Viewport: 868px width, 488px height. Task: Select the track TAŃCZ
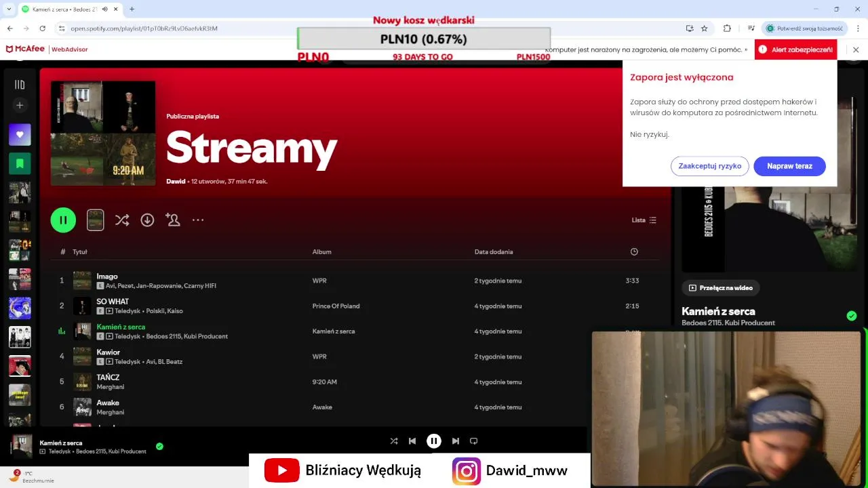coord(108,378)
